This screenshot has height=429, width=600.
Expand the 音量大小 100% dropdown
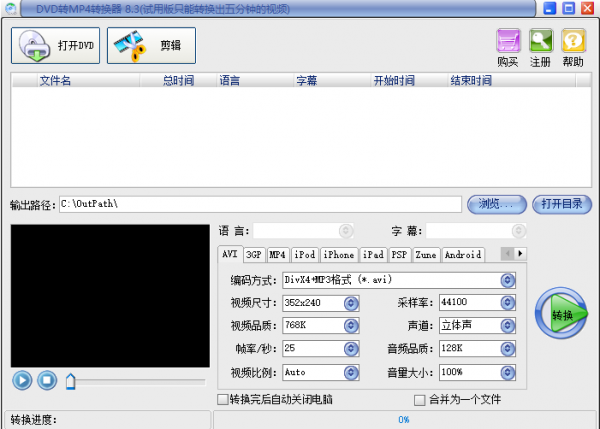pos(507,373)
